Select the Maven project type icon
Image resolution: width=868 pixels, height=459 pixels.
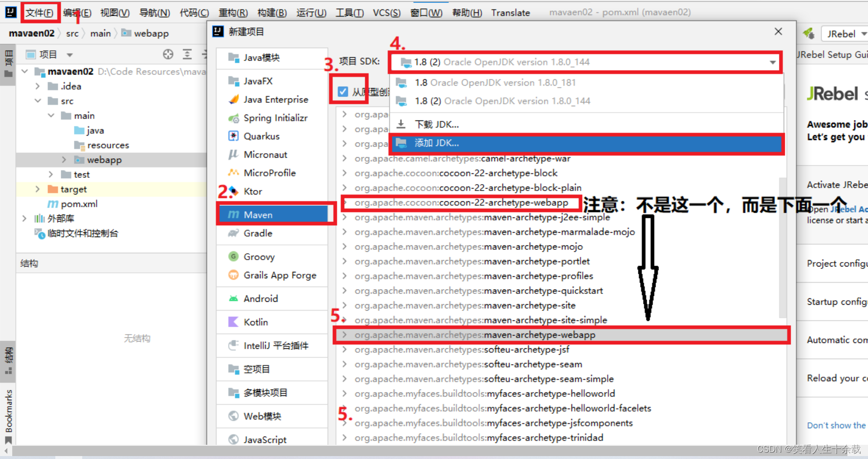pyautogui.click(x=234, y=215)
